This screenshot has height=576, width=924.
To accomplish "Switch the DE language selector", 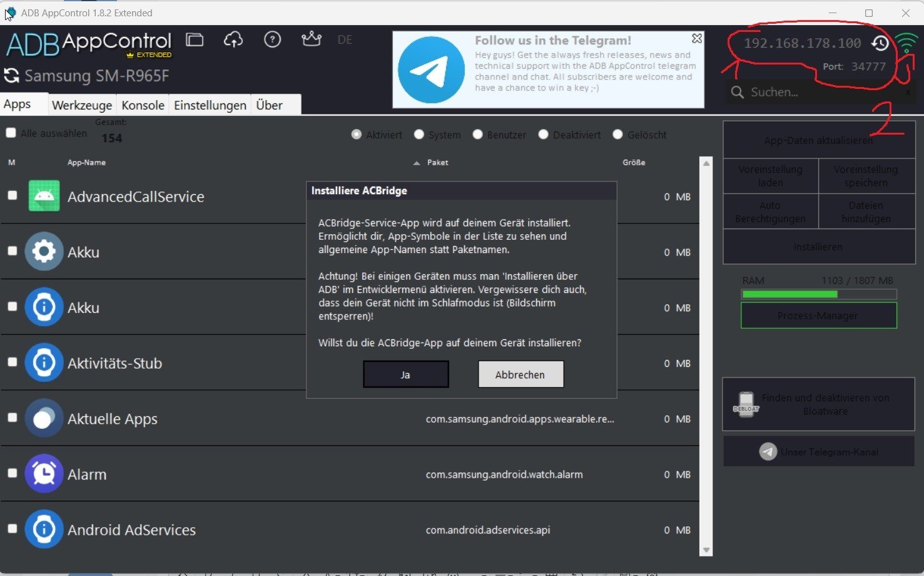I will pyautogui.click(x=345, y=40).
